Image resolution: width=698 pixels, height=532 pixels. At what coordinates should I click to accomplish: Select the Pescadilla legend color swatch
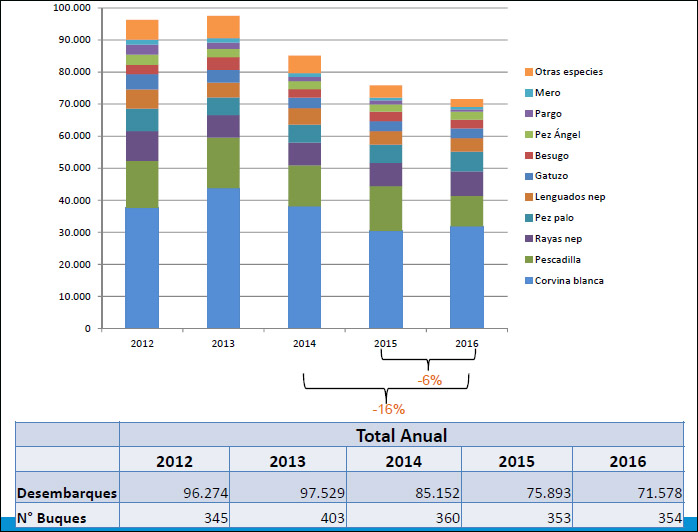(527, 260)
